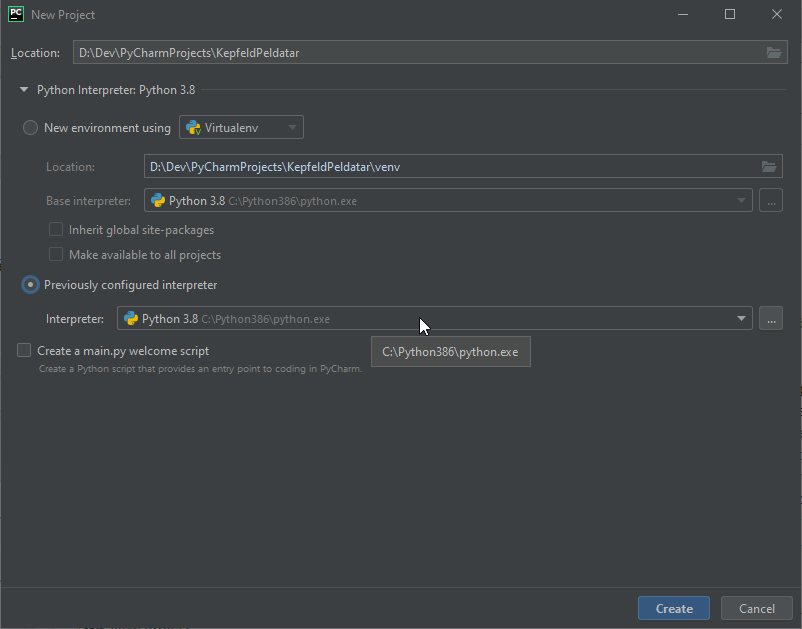
Task: Click ellipsis button next to Base interpreter
Action: 771,200
